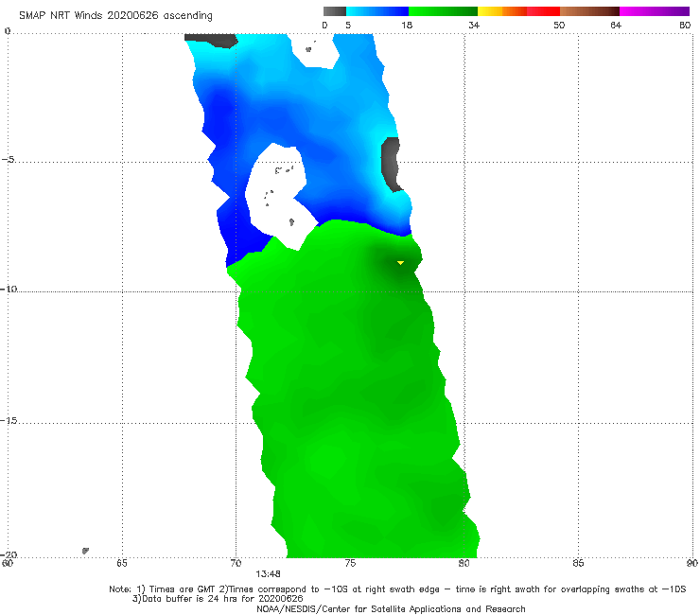
Task: Click the dark gray patch at the swath's upper left
Action: [211, 40]
